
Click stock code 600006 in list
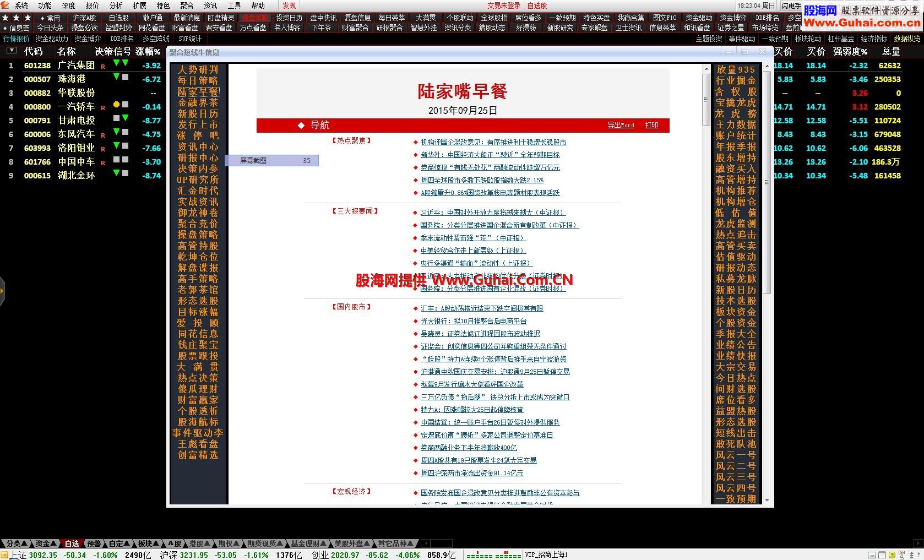coord(37,134)
